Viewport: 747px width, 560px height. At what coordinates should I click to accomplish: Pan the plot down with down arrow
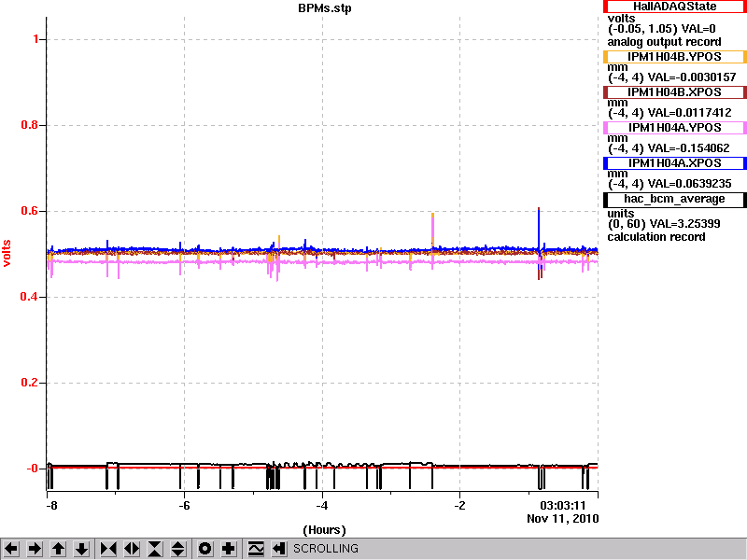81,549
